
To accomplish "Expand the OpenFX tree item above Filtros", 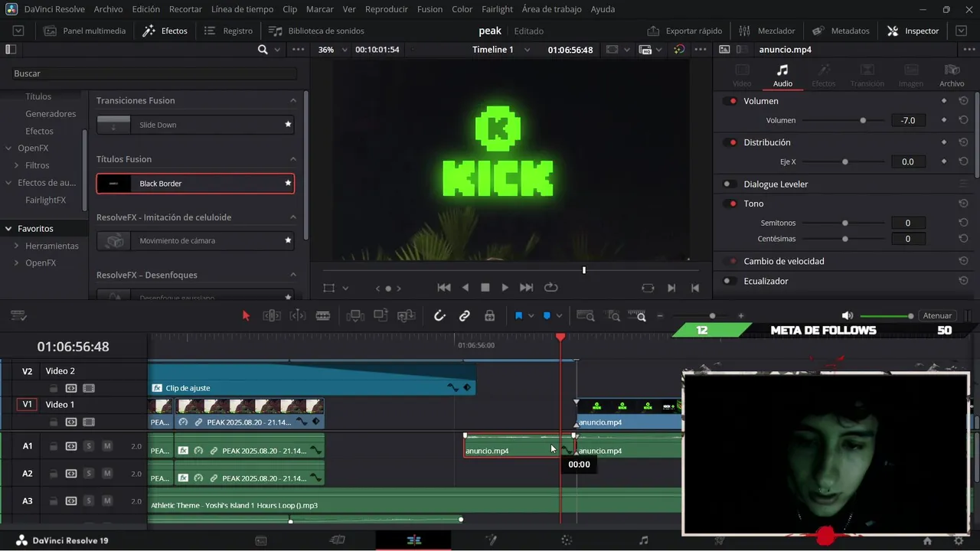I will tap(9, 148).
